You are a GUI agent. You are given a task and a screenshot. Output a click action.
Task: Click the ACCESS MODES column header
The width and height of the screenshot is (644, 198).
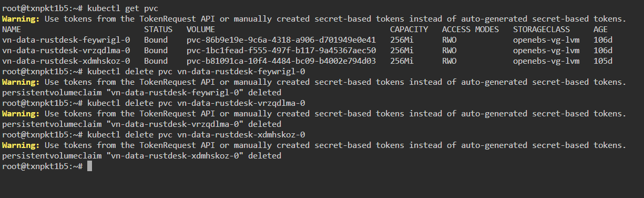(x=471, y=29)
